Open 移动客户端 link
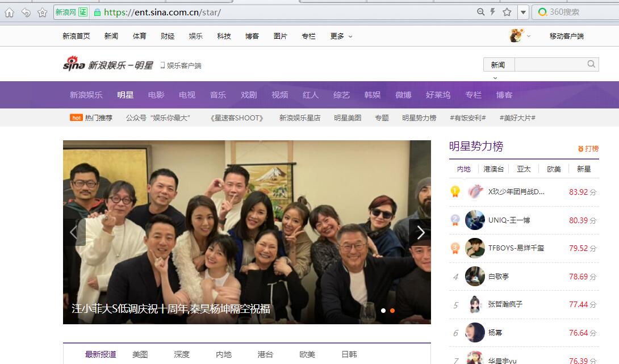This screenshot has height=364, width=619. tap(567, 36)
